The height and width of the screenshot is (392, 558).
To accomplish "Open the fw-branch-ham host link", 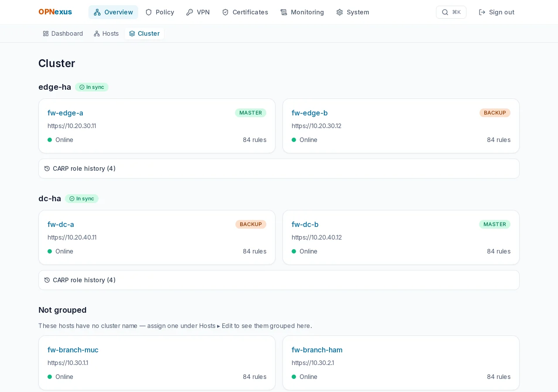I will (317, 350).
